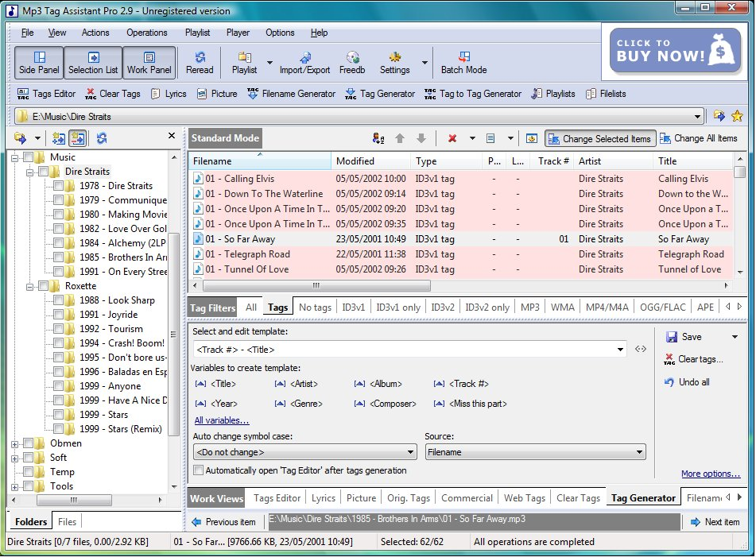756x557 pixels.
Task: Click the red delete X icon
Action: click(x=452, y=139)
